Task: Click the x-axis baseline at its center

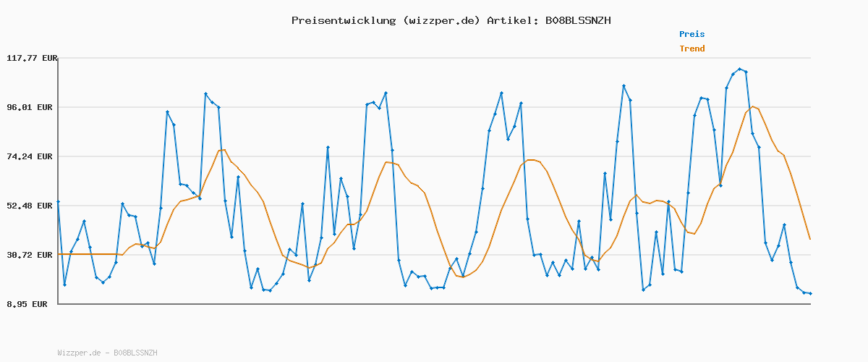Action: (x=434, y=303)
